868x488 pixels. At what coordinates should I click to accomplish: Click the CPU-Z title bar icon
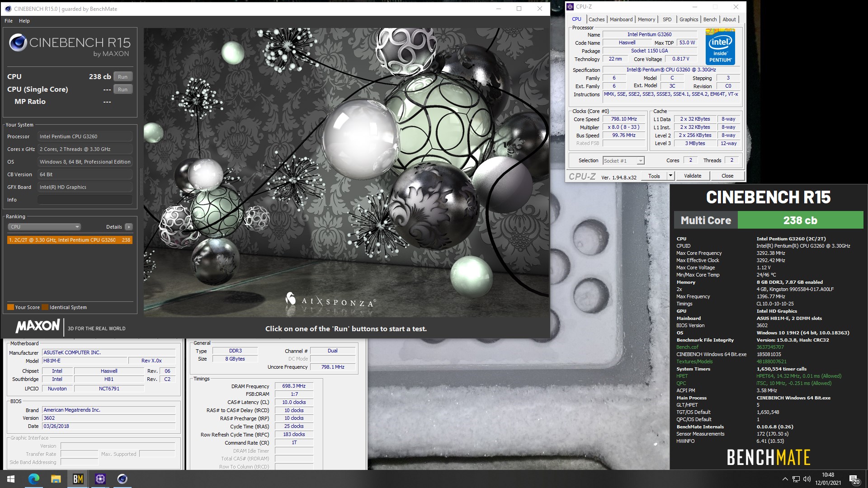tap(570, 7)
